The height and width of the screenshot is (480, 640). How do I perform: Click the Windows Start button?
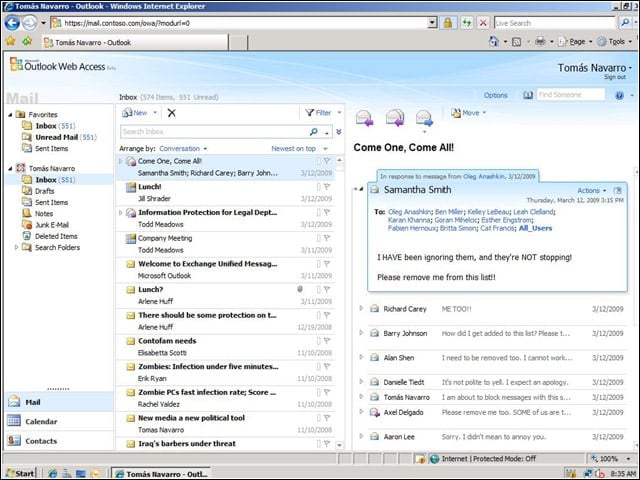[x=20, y=473]
